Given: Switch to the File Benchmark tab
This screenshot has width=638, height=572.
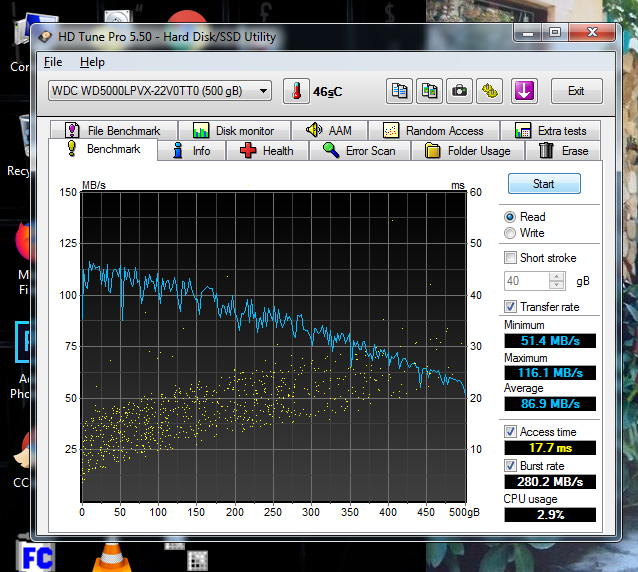Looking at the screenshot, I should [114, 131].
